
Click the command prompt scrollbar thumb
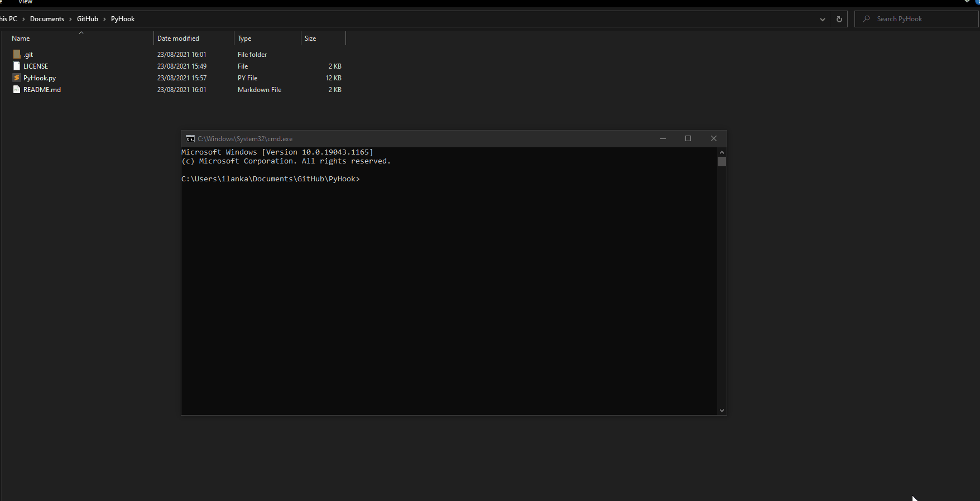[x=722, y=161]
